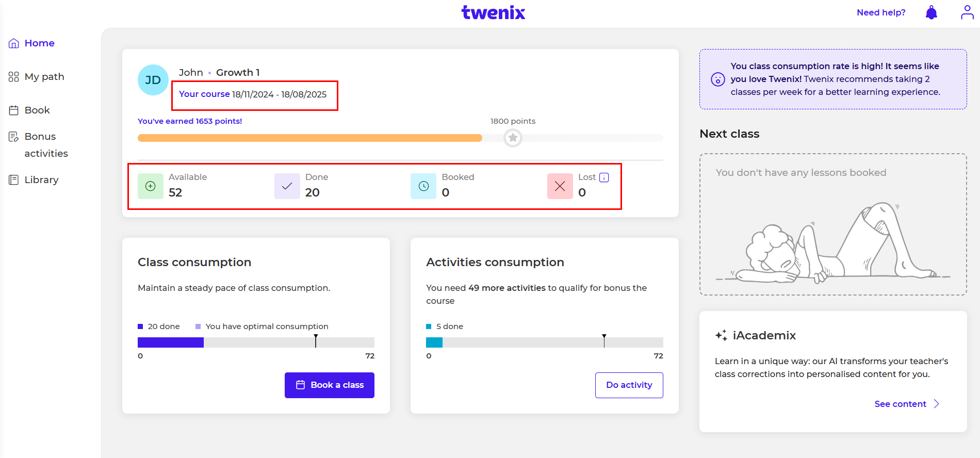The height and width of the screenshot is (458, 980).
Task: Open My path in sidebar
Action: pyautogui.click(x=44, y=77)
